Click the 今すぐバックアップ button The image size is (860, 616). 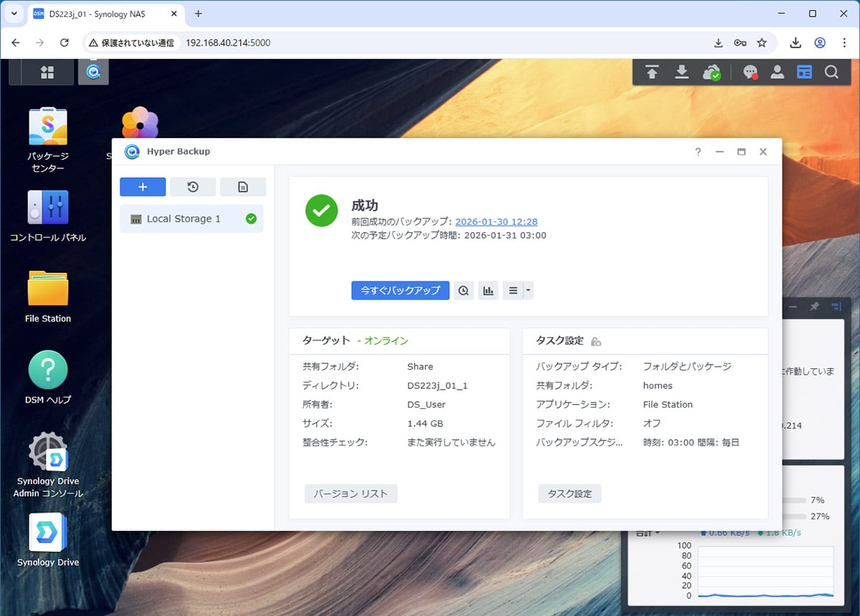tap(400, 291)
